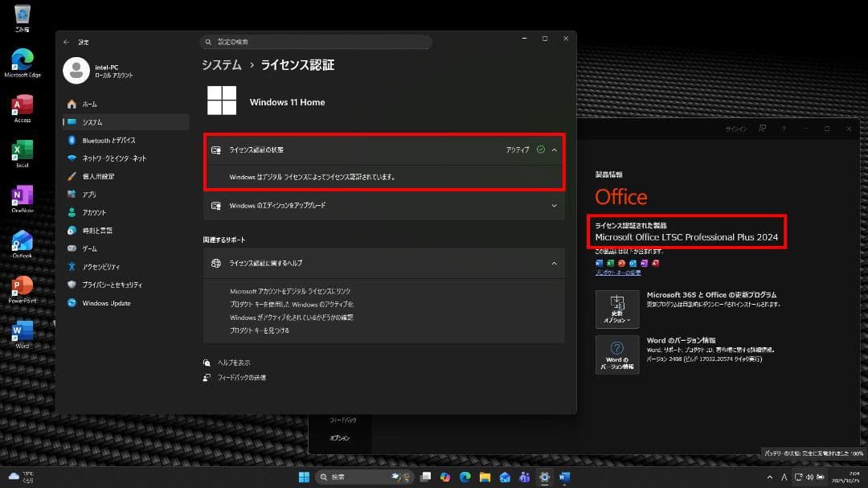The height and width of the screenshot is (488, 868).
Task: Open Outlook from the desktop
Action: pos(22,243)
